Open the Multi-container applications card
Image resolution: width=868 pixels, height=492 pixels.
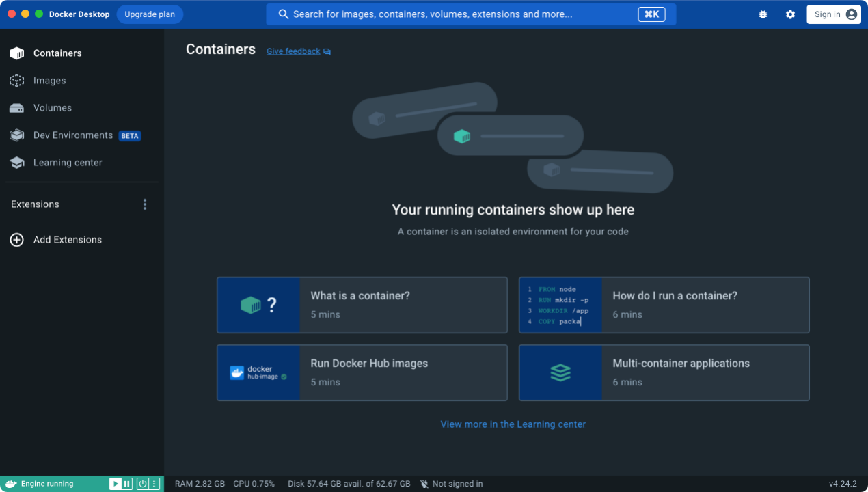coord(664,372)
